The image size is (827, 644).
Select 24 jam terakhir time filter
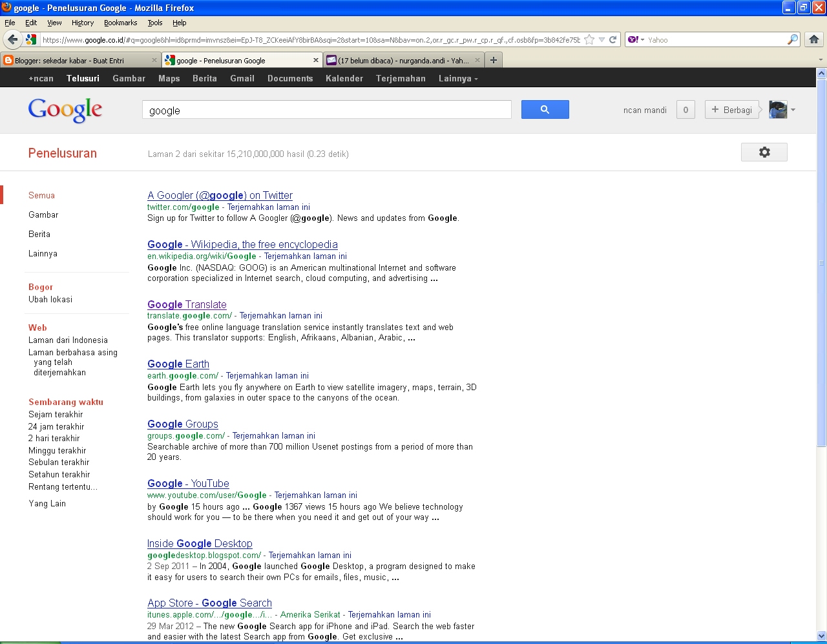coord(56,426)
